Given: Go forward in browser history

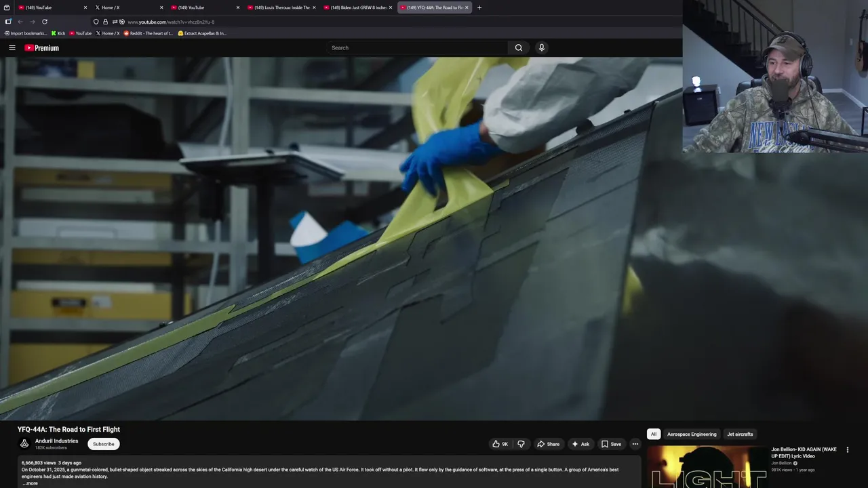Looking at the screenshot, I should pyautogui.click(x=32, y=22).
